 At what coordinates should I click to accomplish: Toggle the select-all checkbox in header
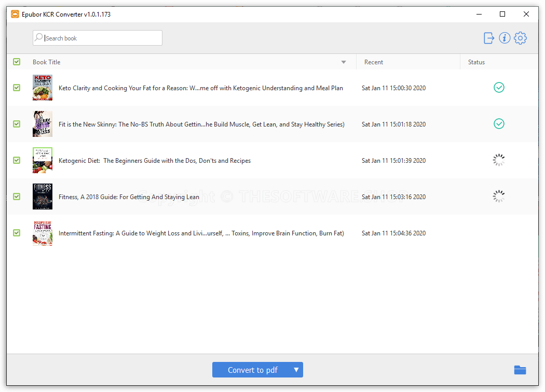[17, 62]
